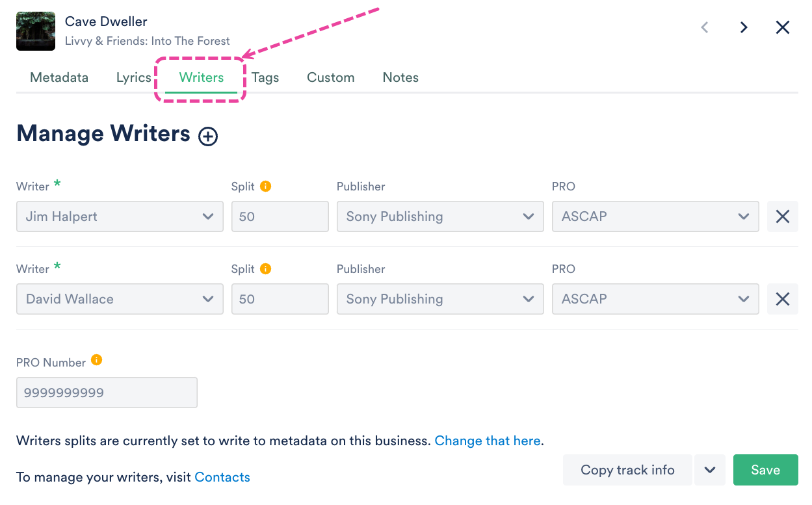
Task: Click the PRO Number input field
Action: 107,393
